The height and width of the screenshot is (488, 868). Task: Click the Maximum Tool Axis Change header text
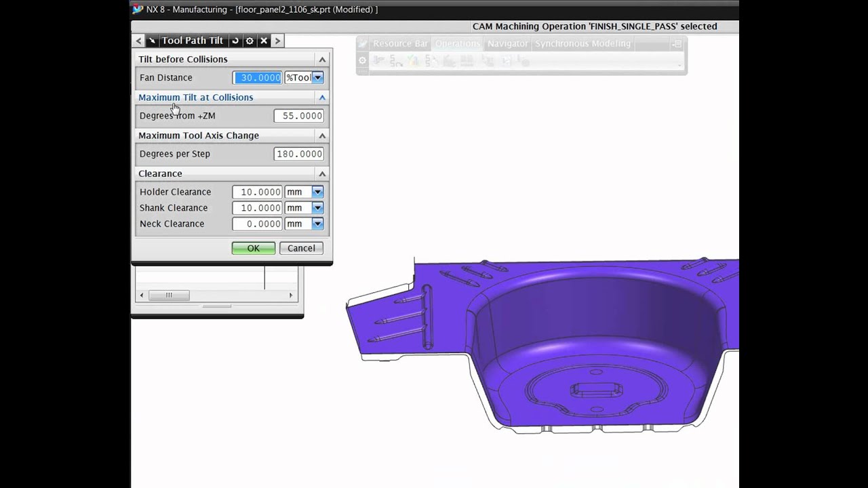click(199, 136)
